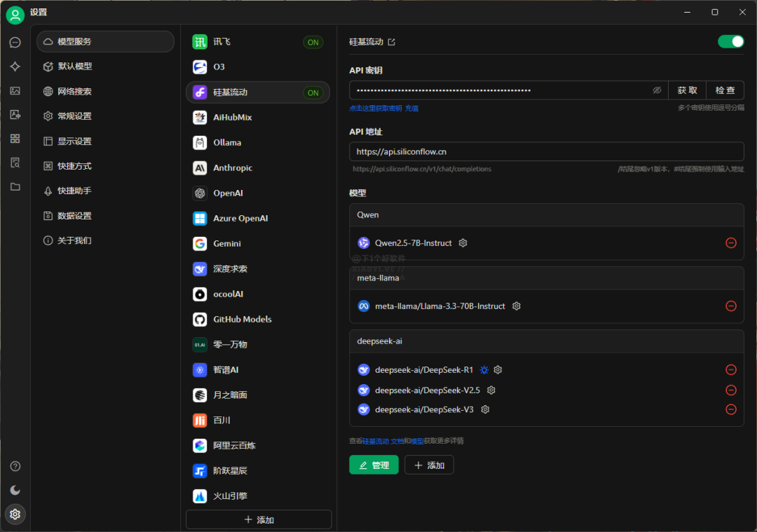
Task: Select the GitHub Models provider
Action: (258, 319)
